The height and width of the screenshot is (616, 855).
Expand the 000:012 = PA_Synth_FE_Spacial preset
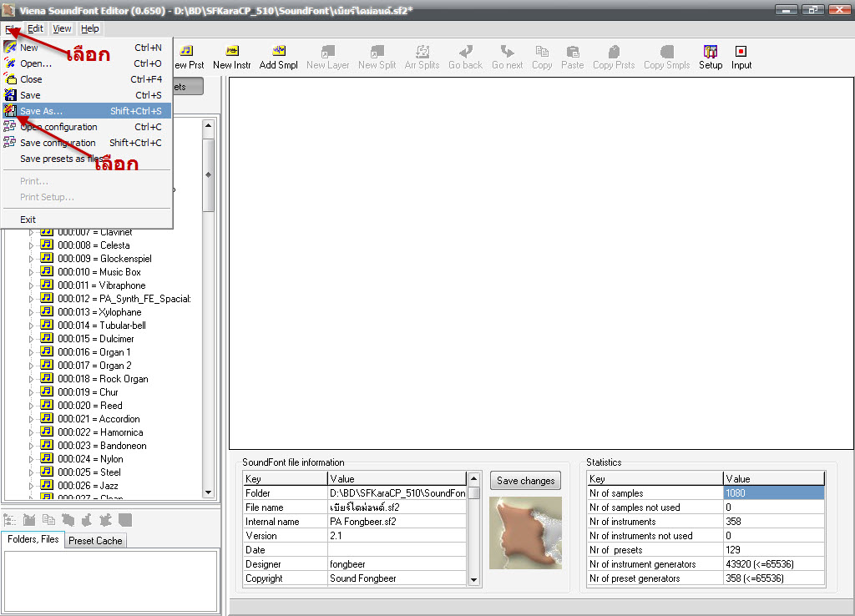point(31,300)
